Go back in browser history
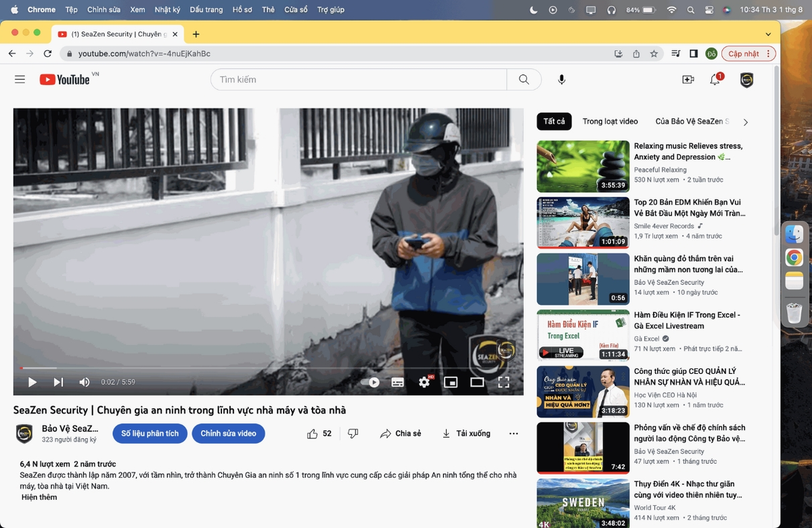This screenshot has height=528, width=812. [x=12, y=53]
